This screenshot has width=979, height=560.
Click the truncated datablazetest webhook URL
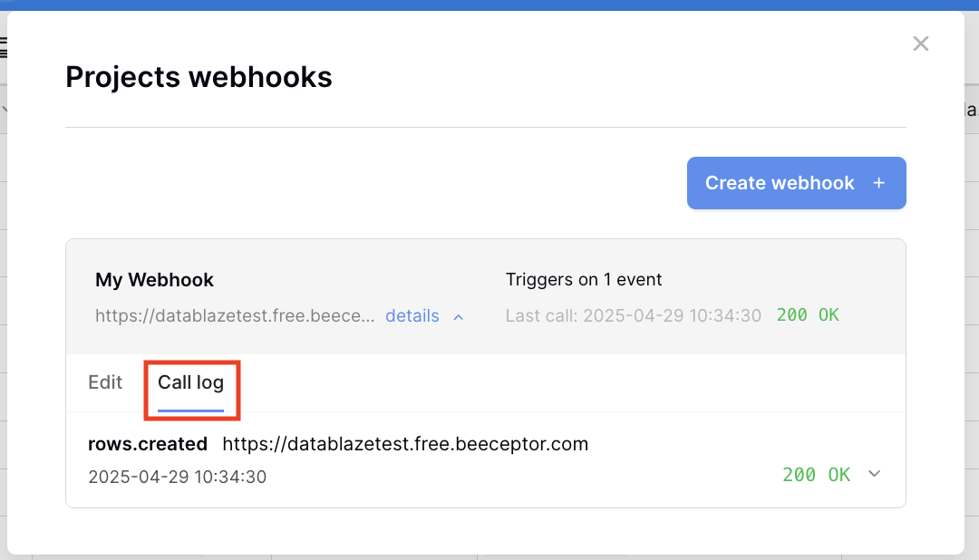pos(235,316)
